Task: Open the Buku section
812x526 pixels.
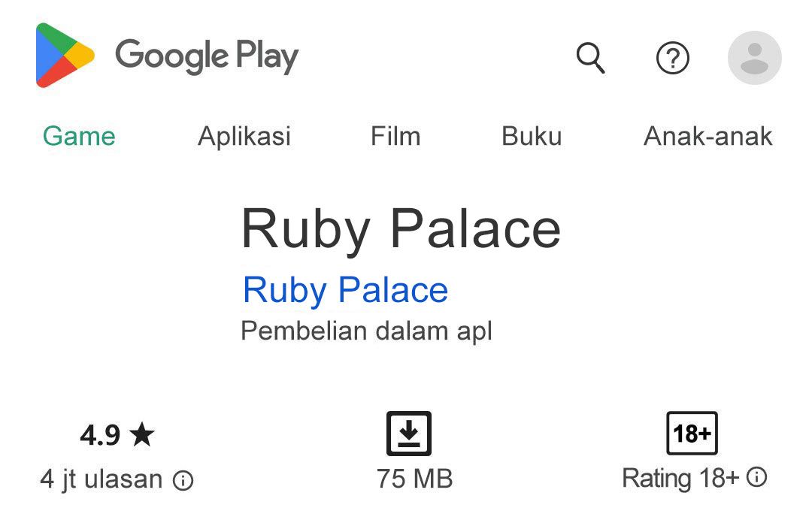Action: click(x=532, y=136)
